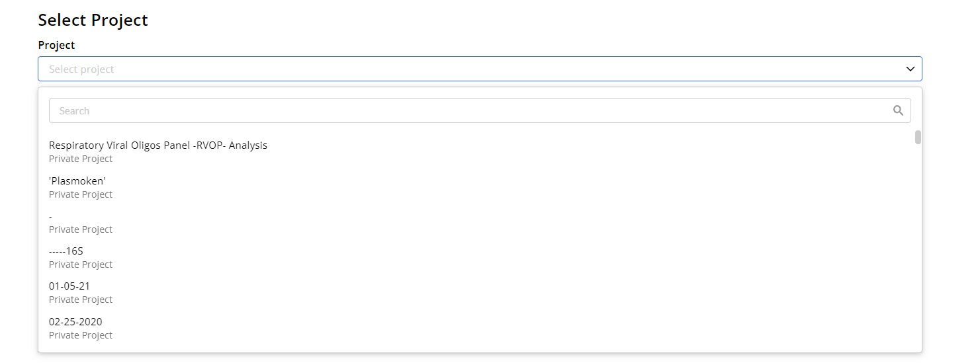Click Private Project subtitle under Respiratory Viral Oligos Panel
The image size is (980, 363).
click(x=81, y=159)
